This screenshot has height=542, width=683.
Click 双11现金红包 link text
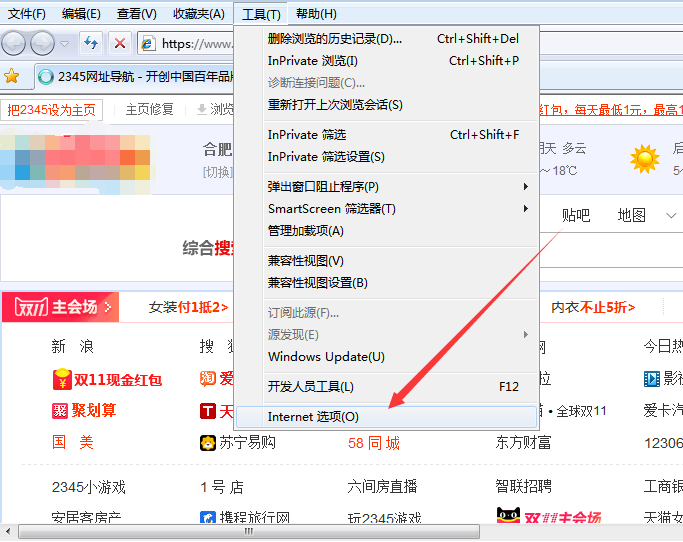point(118,380)
